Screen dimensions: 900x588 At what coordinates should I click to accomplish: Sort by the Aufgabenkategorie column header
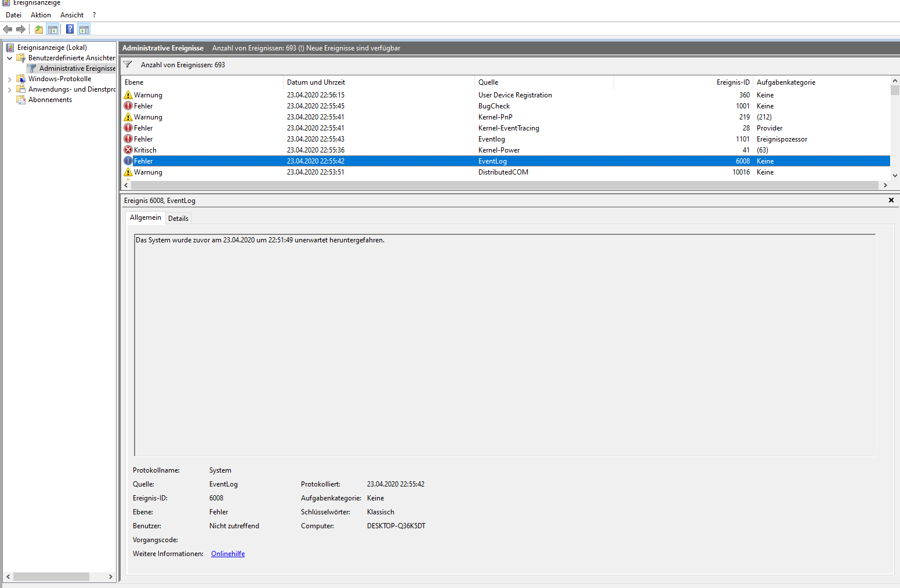point(822,82)
